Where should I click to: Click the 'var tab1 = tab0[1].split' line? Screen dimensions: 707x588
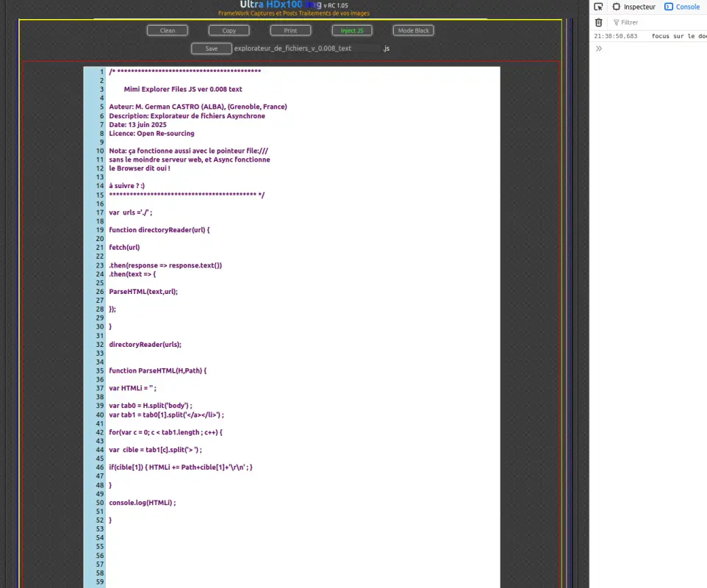(166, 415)
